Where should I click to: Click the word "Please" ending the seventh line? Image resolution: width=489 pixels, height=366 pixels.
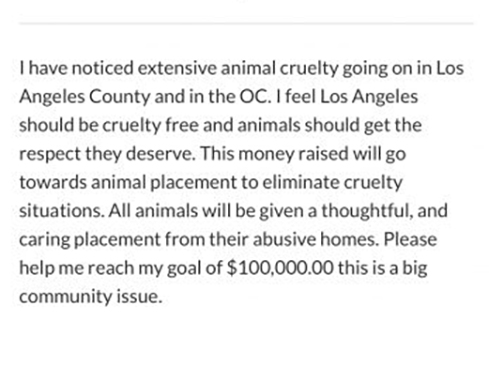(x=410, y=239)
